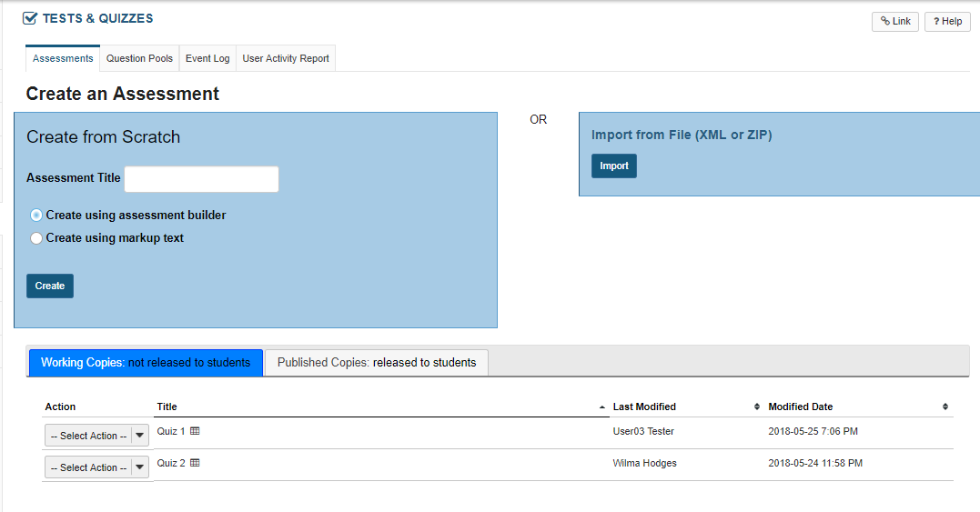Focus the Assessment Title text field
Screen dimensions: 980x512
201,179
